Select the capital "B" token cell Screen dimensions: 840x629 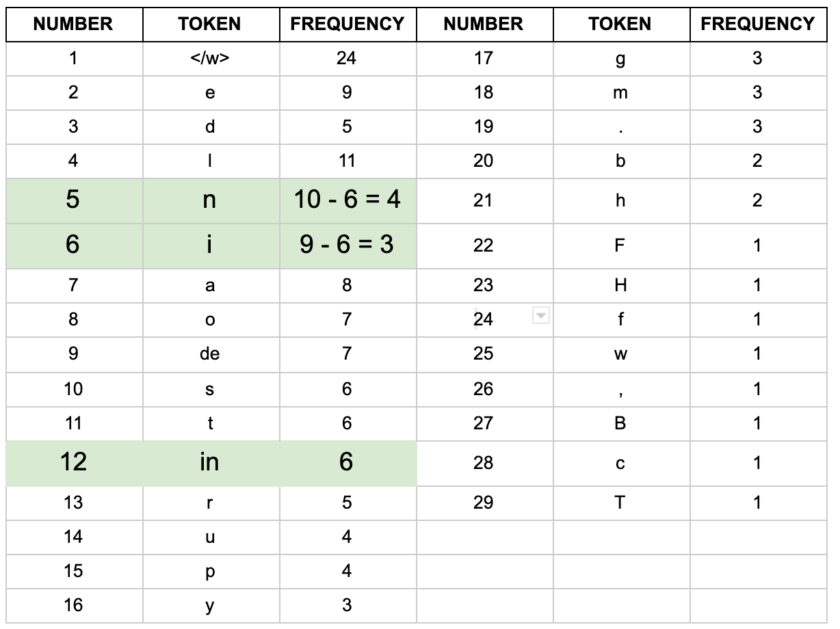click(620, 423)
